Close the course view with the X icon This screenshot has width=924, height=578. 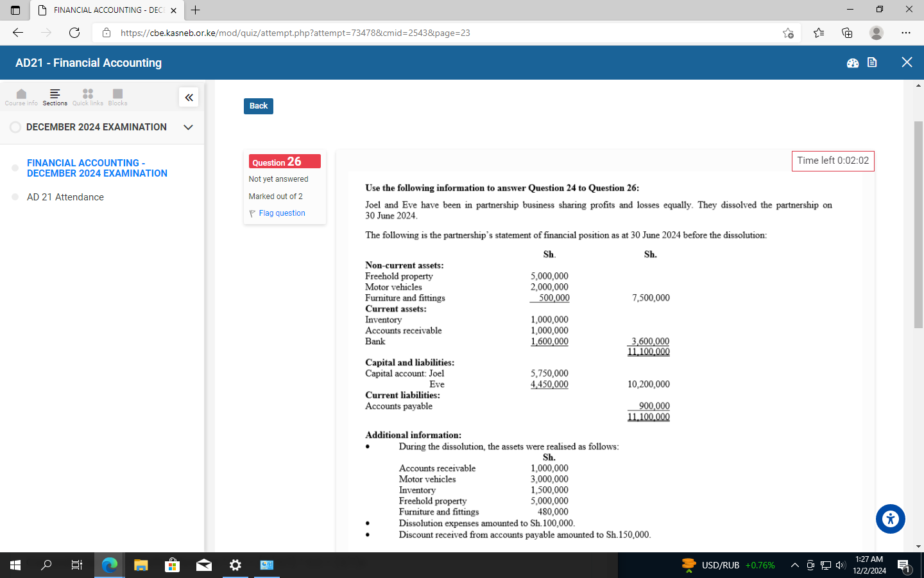[907, 62]
